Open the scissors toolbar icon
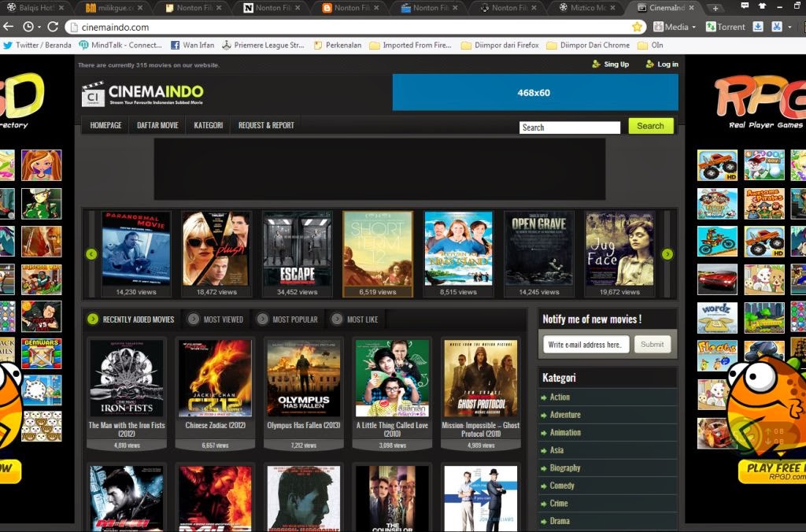This screenshot has height=532, width=806. [x=777, y=27]
